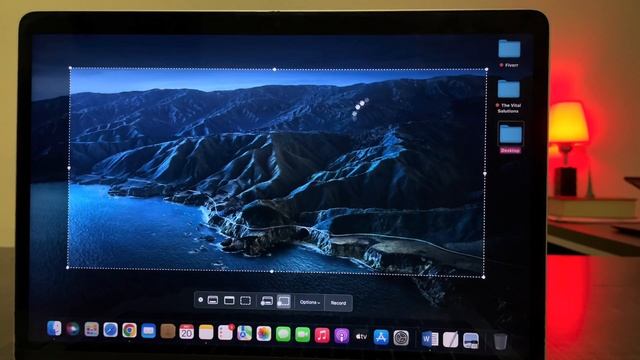The height and width of the screenshot is (360, 640).
Task: Open Microsoft Word from the Dock
Action: point(430,339)
